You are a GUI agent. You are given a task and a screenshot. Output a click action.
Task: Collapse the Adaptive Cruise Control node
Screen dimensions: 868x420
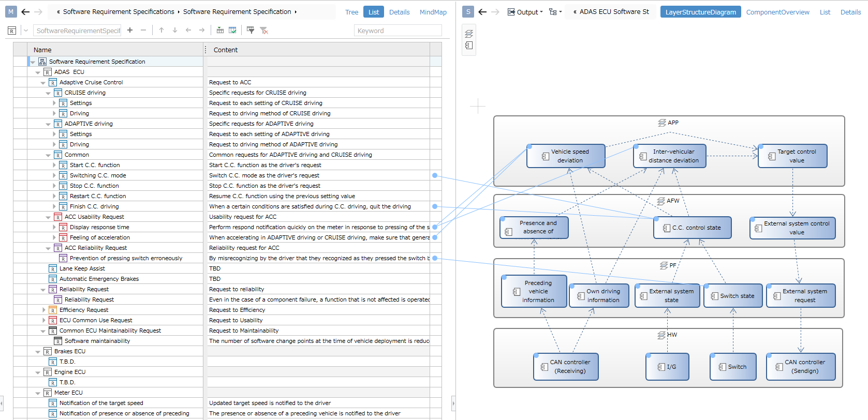point(43,83)
